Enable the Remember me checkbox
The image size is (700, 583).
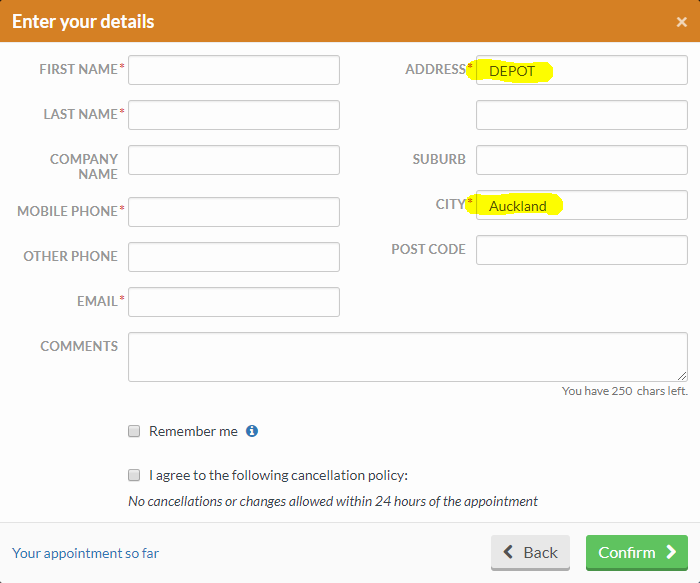click(x=134, y=431)
